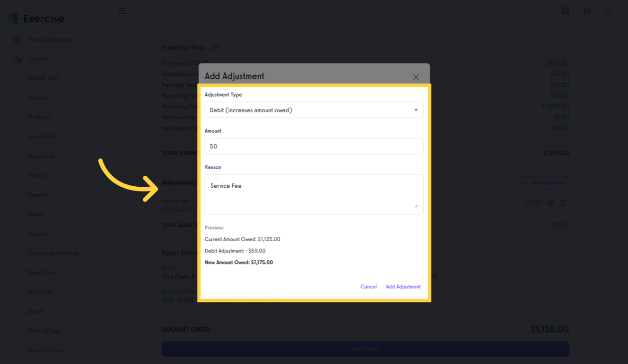Image resolution: width=628 pixels, height=364 pixels.
Task: Expand the Products sidebar section
Action: coord(92,117)
